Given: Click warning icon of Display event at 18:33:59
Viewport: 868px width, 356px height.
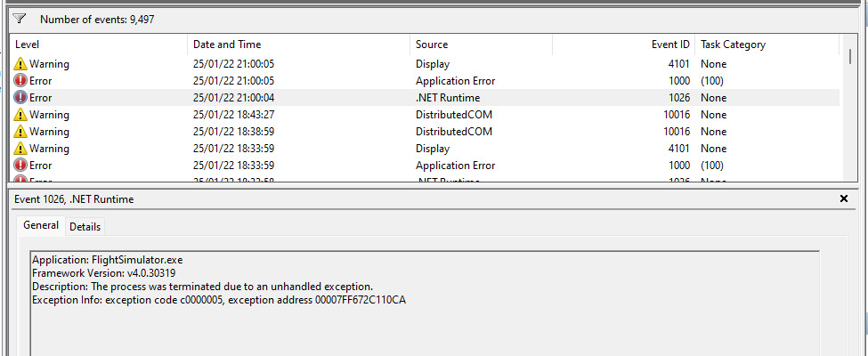Looking at the screenshot, I should coord(21,149).
